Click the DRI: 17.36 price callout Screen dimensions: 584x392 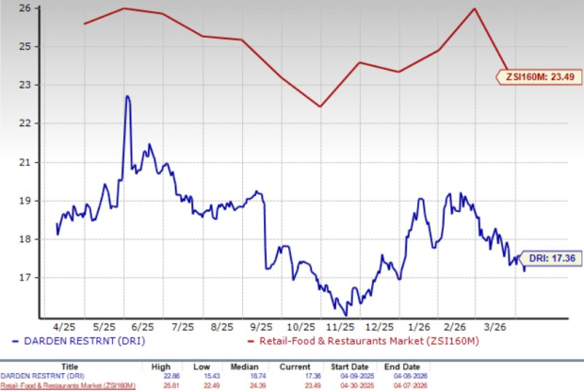[x=552, y=256]
